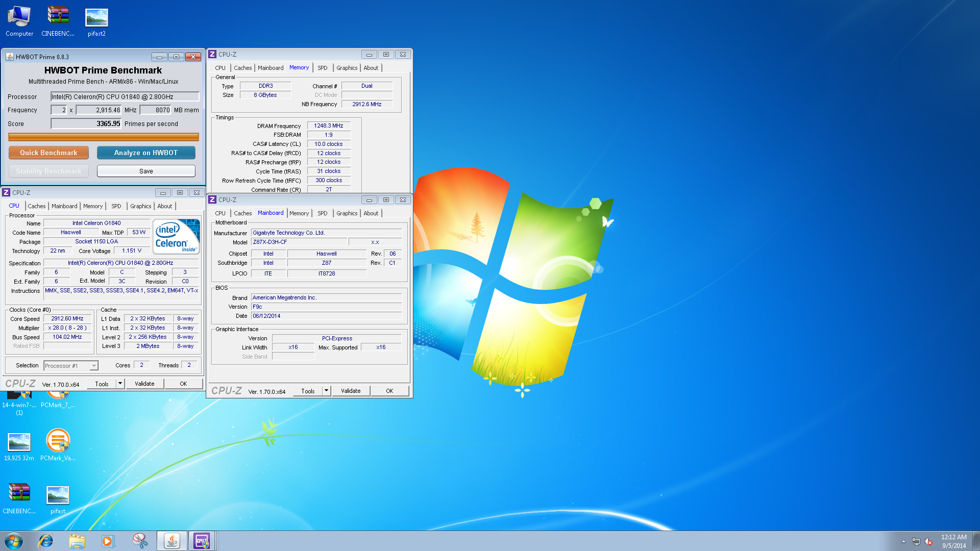Launch Internet Explorer from the taskbar
Screen dimensions: 980x551
click(46, 541)
